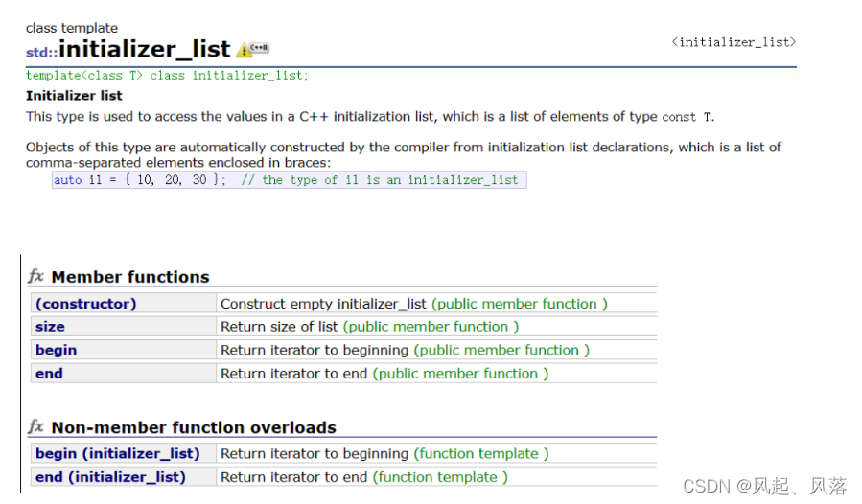Open the <initializer_list> header link

click(734, 42)
